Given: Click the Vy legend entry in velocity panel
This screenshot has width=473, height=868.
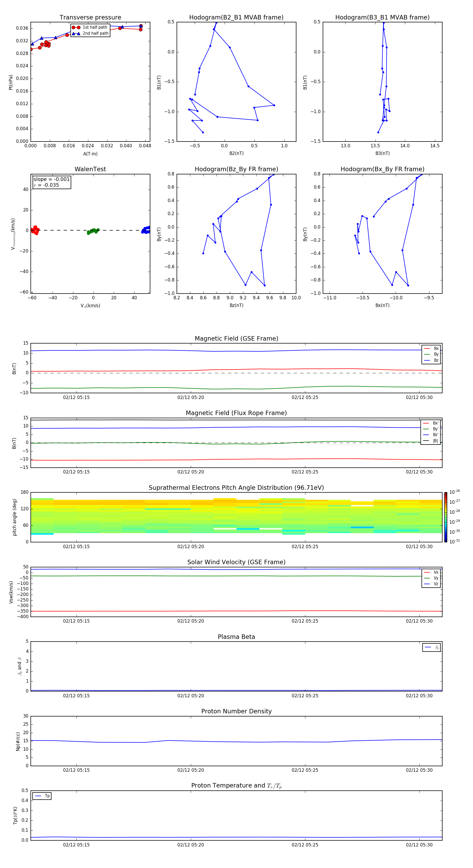Looking at the screenshot, I should [x=431, y=578].
